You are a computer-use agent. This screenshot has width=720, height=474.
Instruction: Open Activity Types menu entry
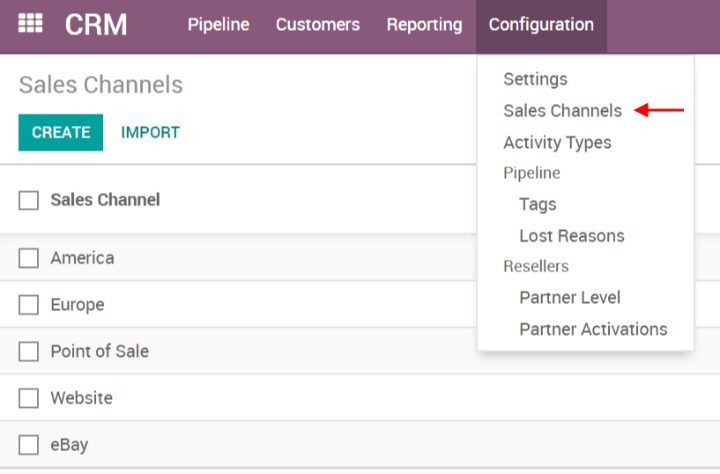pos(557,143)
